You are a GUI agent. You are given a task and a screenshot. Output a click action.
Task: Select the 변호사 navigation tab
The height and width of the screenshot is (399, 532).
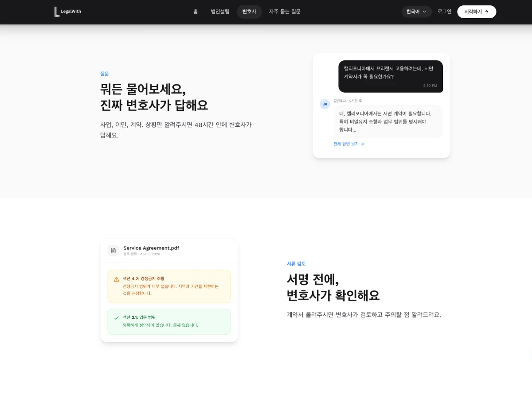tap(249, 12)
